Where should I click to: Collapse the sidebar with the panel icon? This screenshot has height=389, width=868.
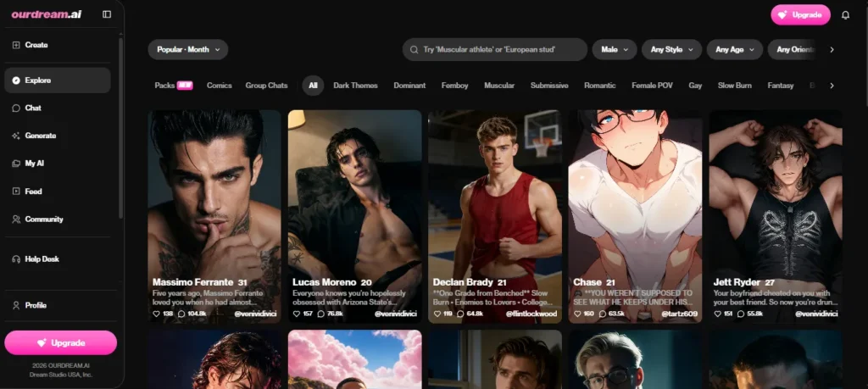(x=107, y=14)
